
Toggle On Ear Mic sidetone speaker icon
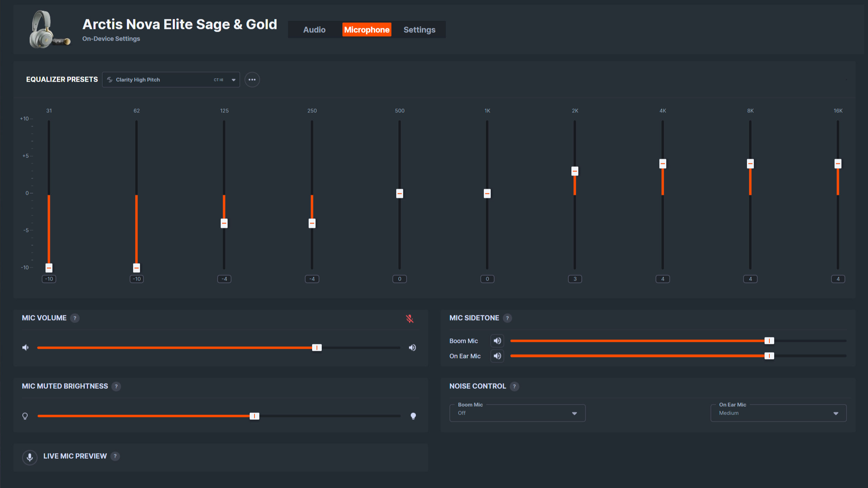497,356
